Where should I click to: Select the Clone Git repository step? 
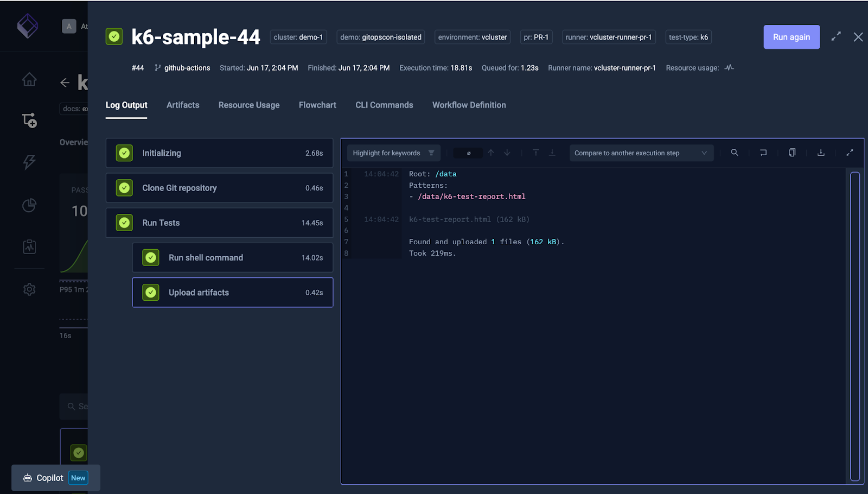coord(219,188)
